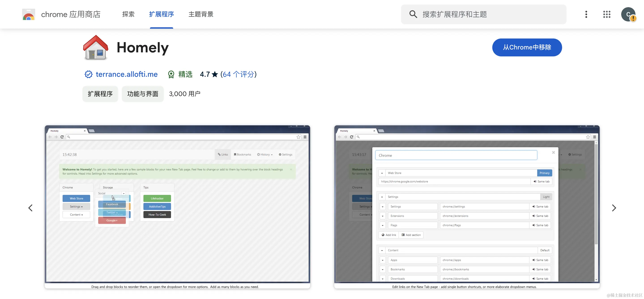Click the 功能与界面 category chip

tap(143, 94)
